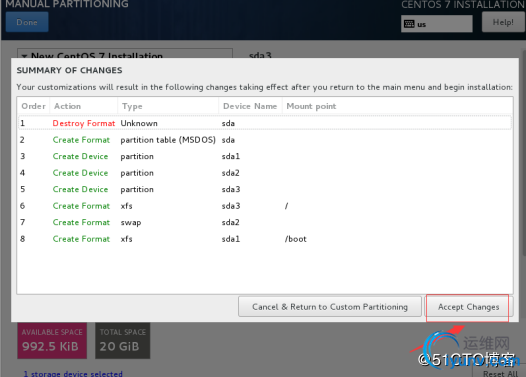Select the Create Device row for sda2
526x377 pixels.
pyautogui.click(x=265, y=173)
